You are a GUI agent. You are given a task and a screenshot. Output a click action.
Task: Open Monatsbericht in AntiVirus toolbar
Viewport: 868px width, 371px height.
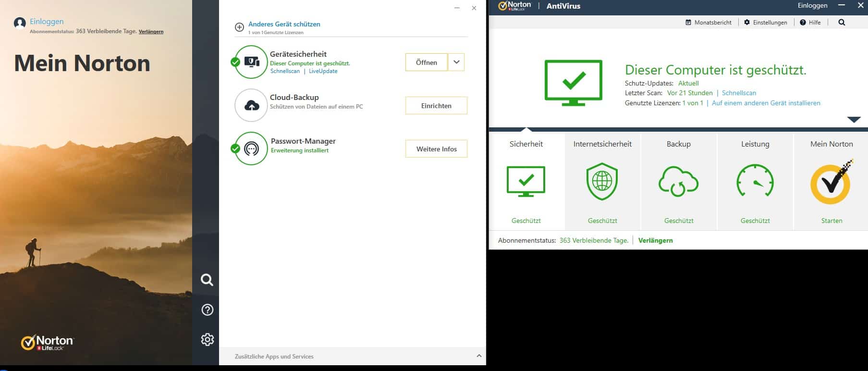point(709,23)
